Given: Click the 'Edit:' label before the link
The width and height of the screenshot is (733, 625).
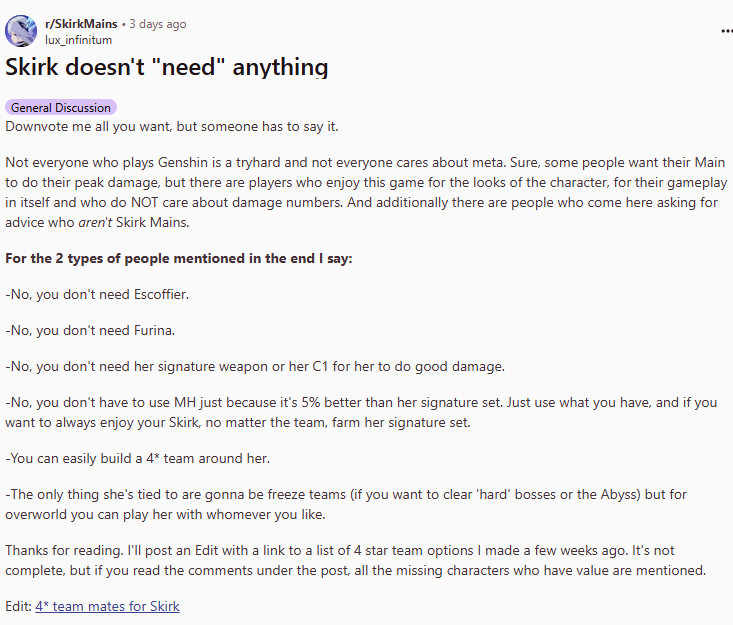Looking at the screenshot, I should 19,606.
